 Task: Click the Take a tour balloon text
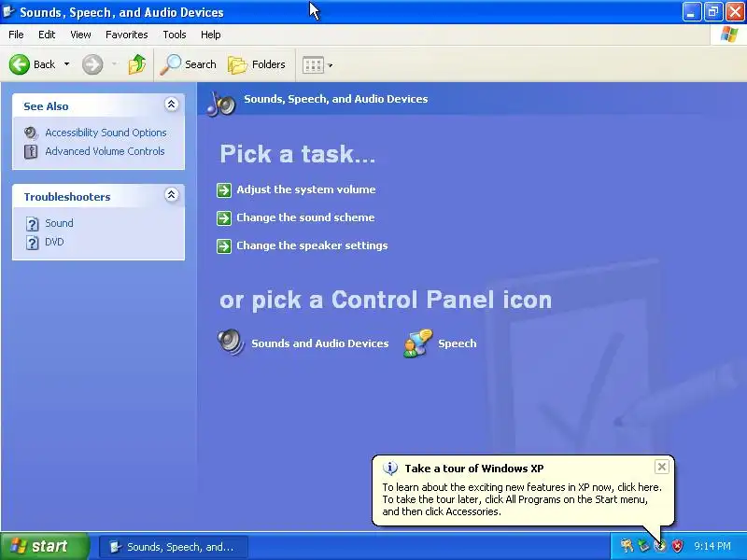522,499
